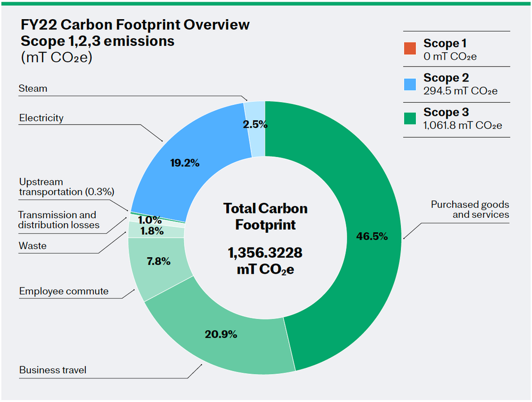Screen dimensions: 532x402
Task: Click the Upstream transportation (0.3%) label
Action: [x=67, y=187]
